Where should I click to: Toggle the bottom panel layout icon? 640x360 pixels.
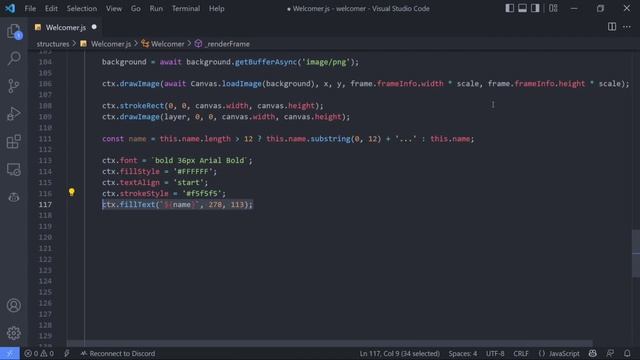tap(522, 8)
